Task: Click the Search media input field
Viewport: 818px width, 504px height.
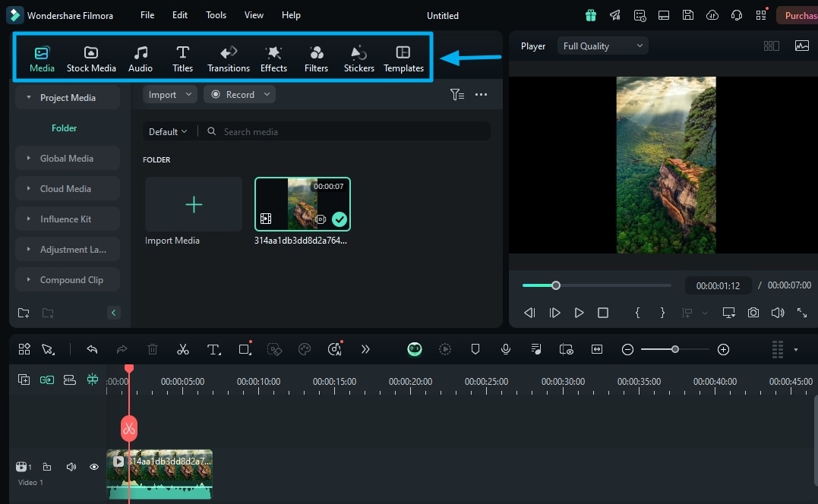Action: click(x=349, y=132)
